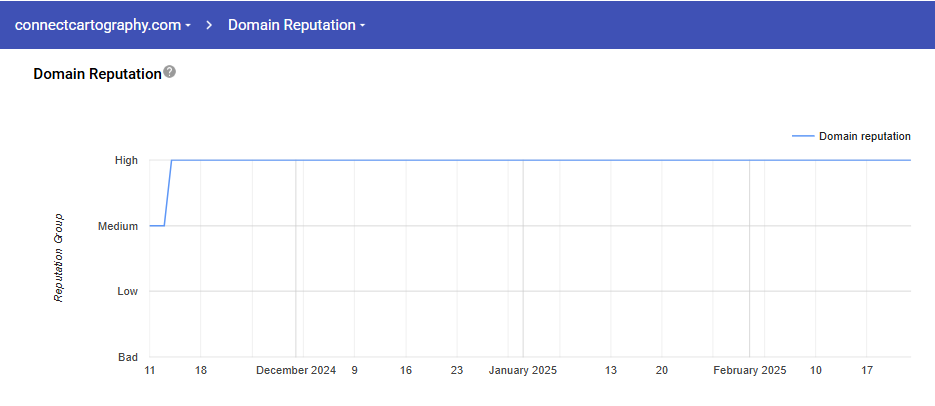Viewport: 935px width, 406px height.
Task: Click 'January 2025' on the date axis
Action: 522,370
